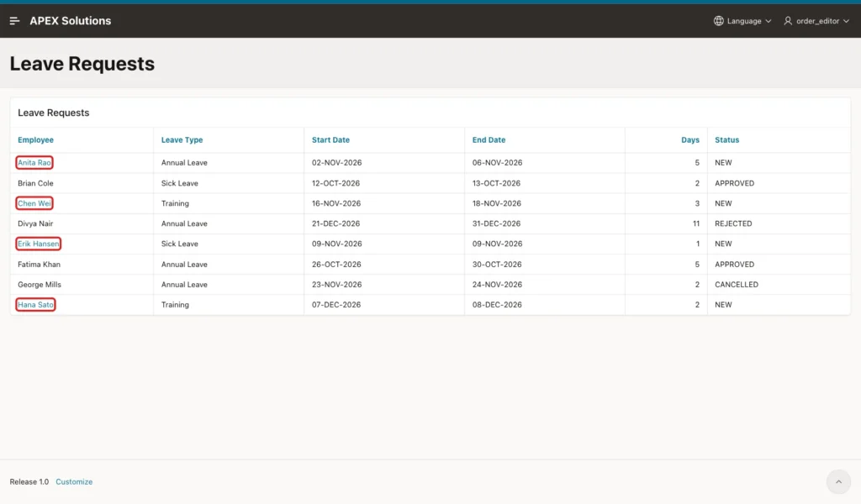Sort by the Employee column header
Viewport: 861px width, 504px height.
coord(35,139)
